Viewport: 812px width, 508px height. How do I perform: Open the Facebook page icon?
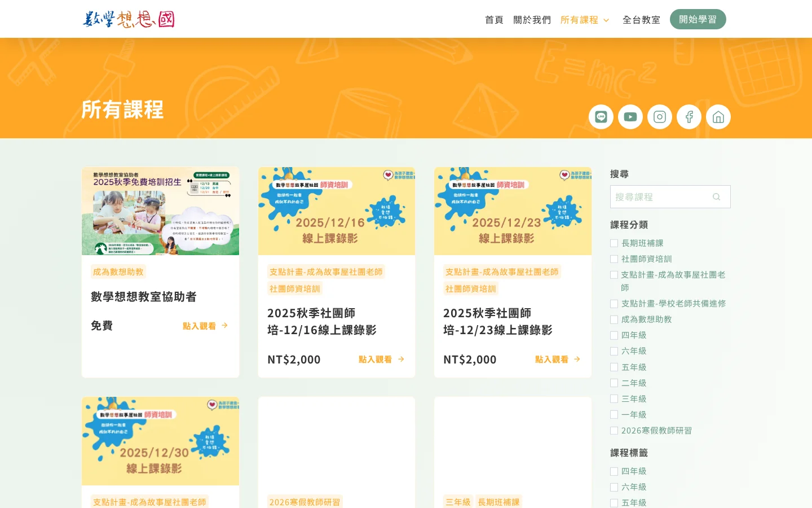(689, 117)
